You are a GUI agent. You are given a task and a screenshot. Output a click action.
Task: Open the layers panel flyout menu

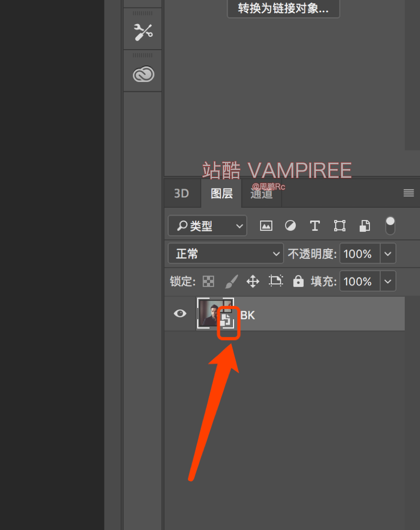tap(409, 193)
